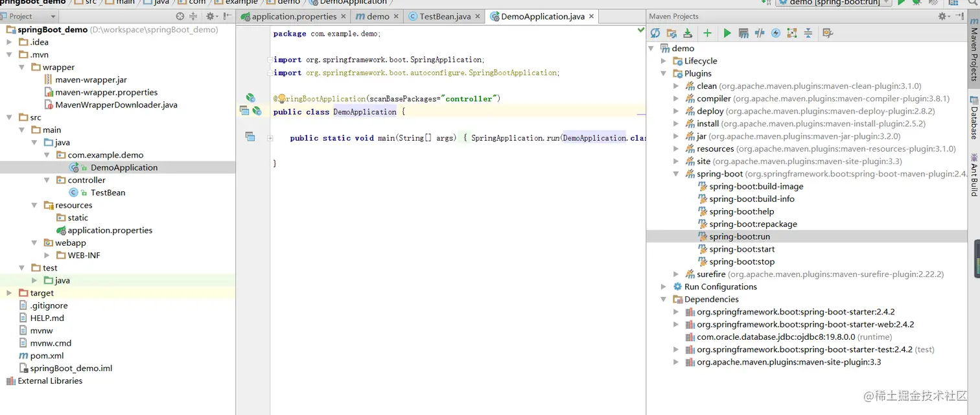
Task: Collapse the wrapper folder arrow
Action: pos(21,67)
